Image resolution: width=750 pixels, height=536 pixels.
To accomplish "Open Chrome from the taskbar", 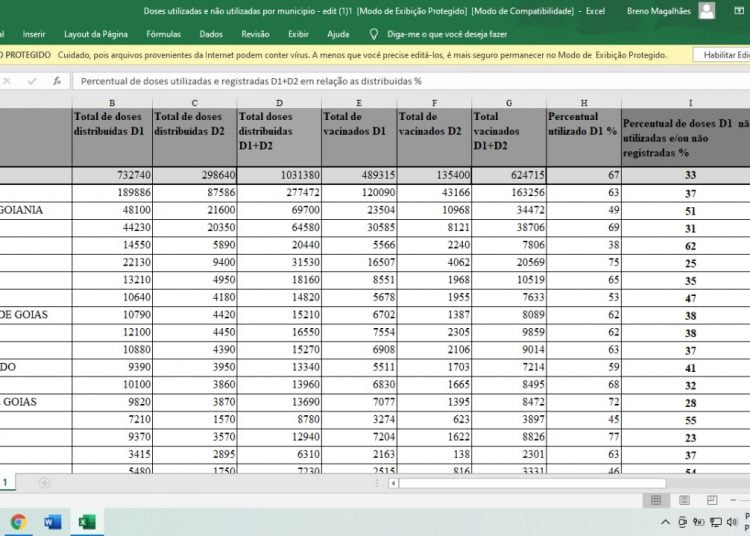I will [19, 522].
